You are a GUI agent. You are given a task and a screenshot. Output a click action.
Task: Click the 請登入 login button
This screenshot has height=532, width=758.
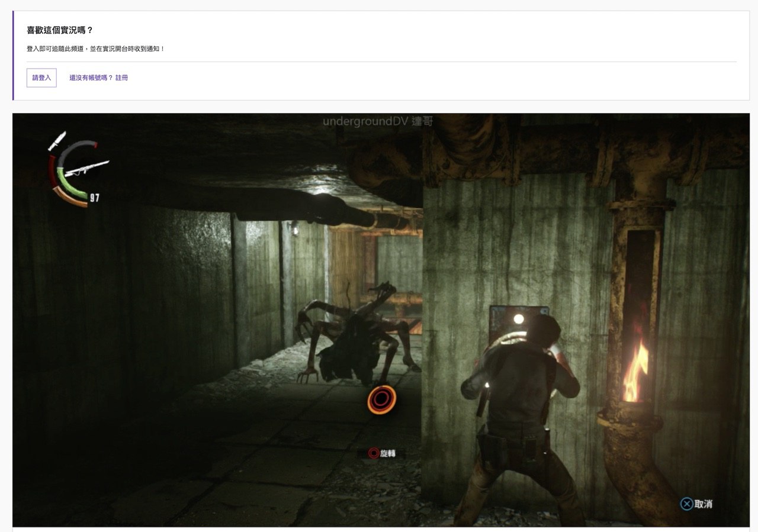click(x=41, y=78)
